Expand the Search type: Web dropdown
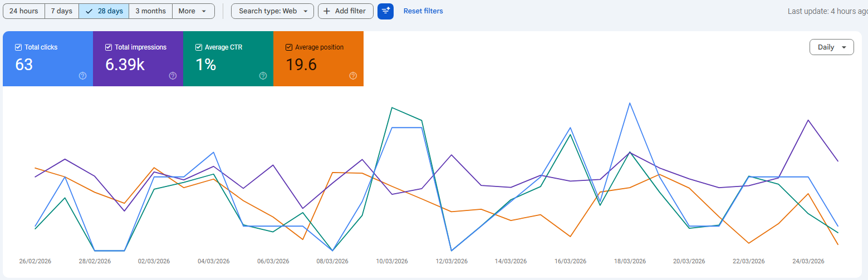The width and height of the screenshot is (868, 280). pyautogui.click(x=272, y=11)
